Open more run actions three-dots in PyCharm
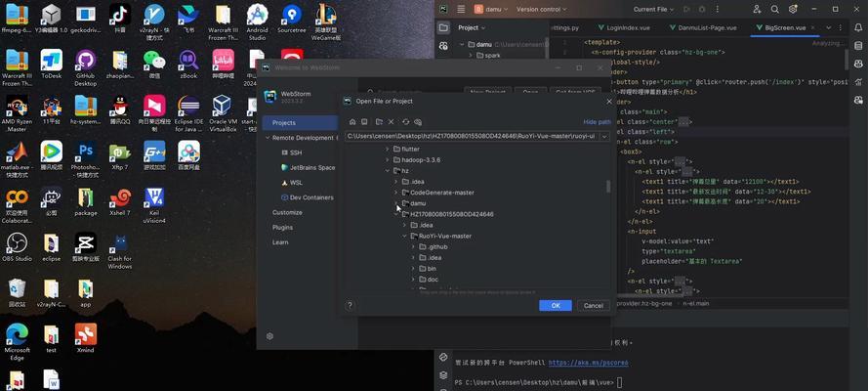This screenshot has height=391, width=868. pyautogui.click(x=717, y=9)
